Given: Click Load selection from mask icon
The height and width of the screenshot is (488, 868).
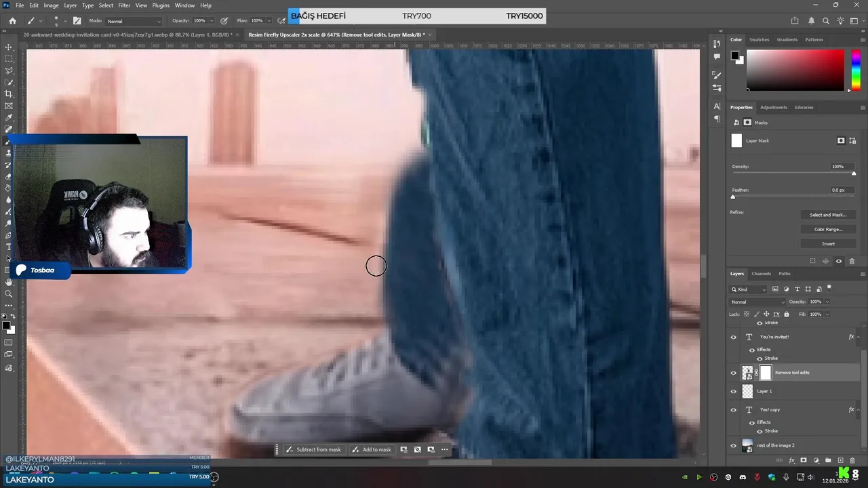Looking at the screenshot, I should point(812,261).
